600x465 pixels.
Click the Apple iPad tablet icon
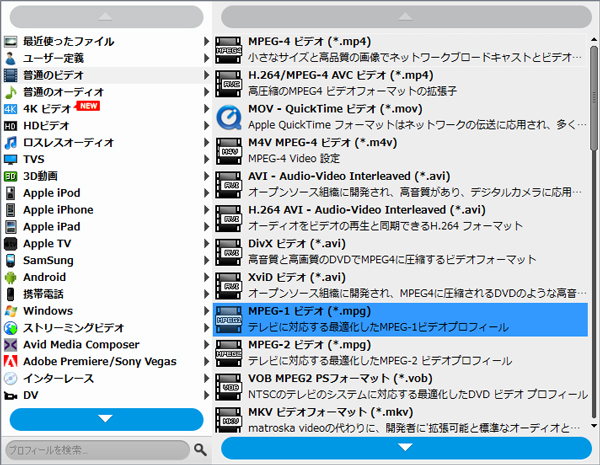(x=11, y=227)
